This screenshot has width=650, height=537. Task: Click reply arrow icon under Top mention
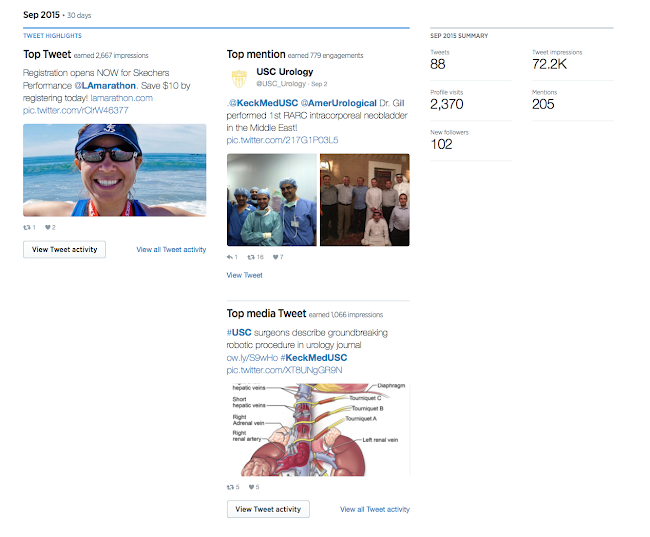[230, 257]
